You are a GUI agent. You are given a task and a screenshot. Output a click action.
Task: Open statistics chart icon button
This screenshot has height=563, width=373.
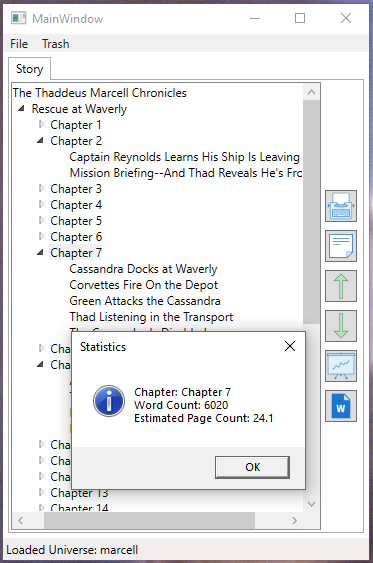(341, 366)
